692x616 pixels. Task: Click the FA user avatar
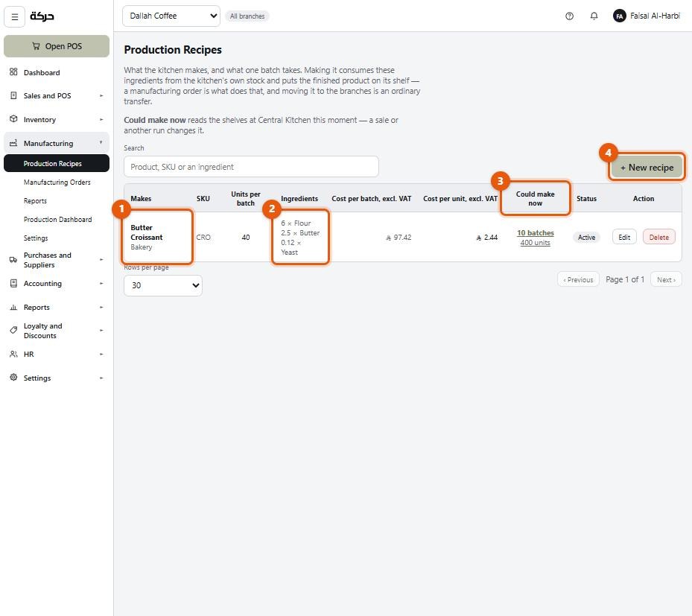pyautogui.click(x=619, y=16)
